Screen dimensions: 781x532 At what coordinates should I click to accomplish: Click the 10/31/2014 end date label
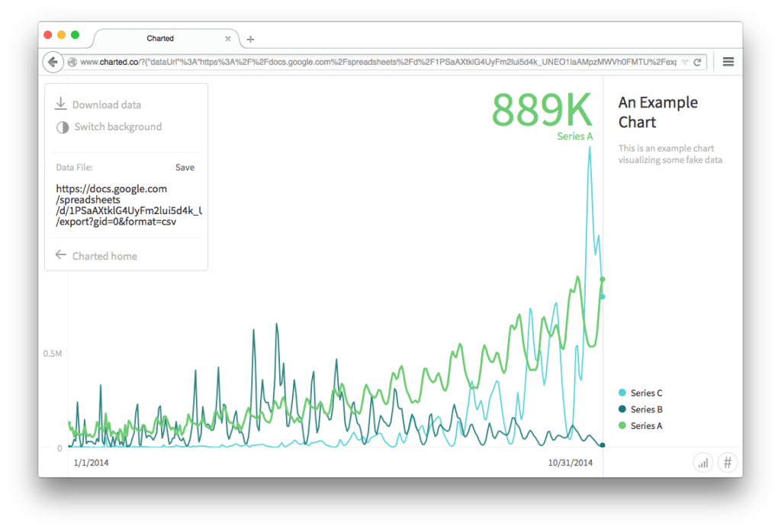(x=570, y=463)
